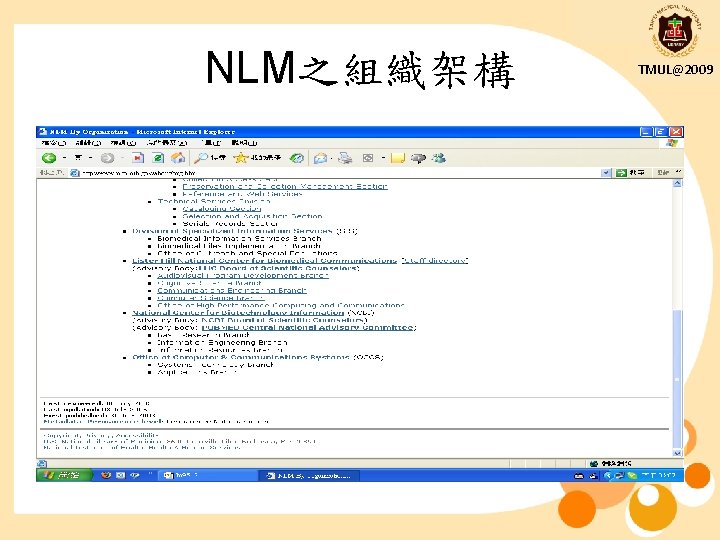Click the grey speech bubble toolbar icon

click(x=418, y=158)
